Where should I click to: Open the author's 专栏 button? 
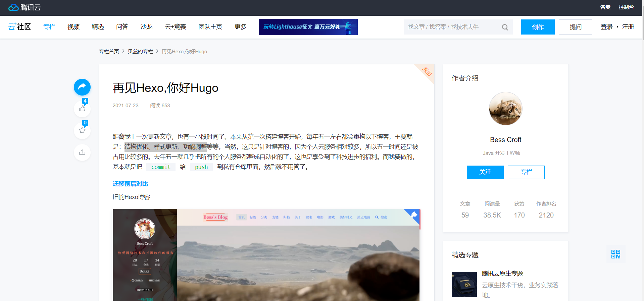click(x=526, y=172)
